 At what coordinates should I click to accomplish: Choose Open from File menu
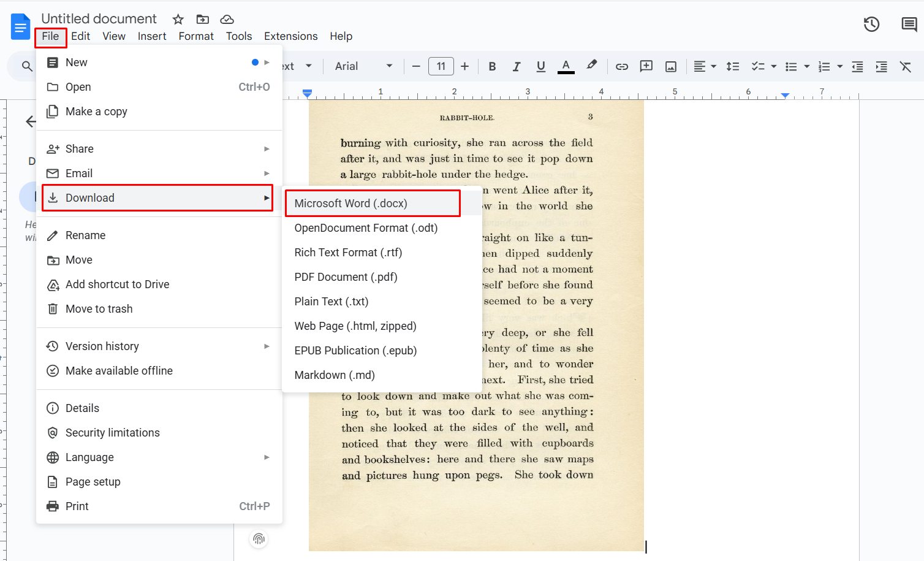(159, 87)
